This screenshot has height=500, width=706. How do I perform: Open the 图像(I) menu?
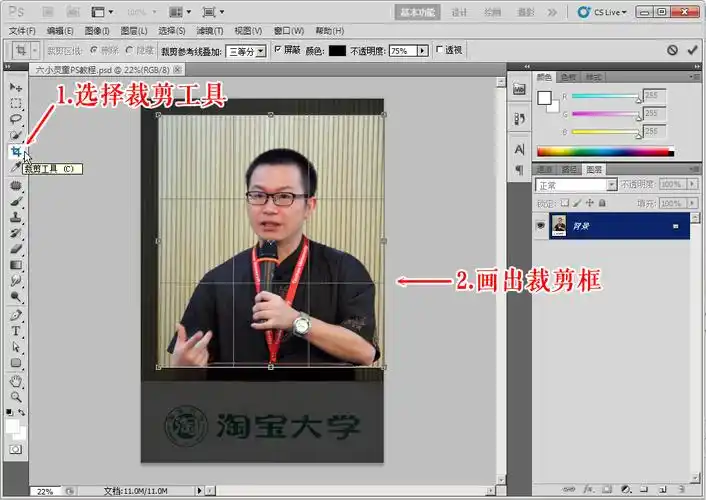tap(97, 31)
